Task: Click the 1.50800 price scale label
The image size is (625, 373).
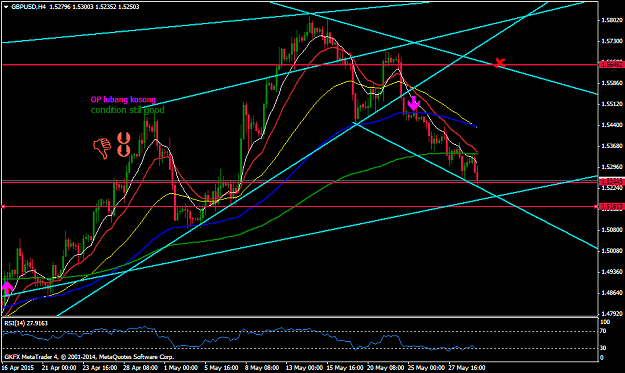Action: (611, 230)
